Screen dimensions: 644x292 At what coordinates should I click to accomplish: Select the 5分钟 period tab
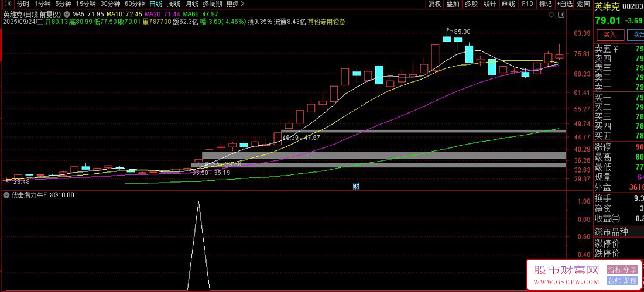click(x=63, y=4)
